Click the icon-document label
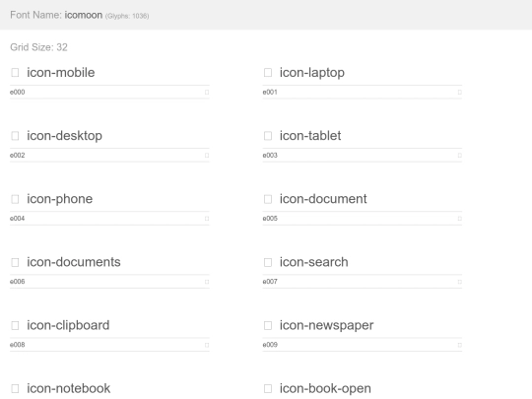The height and width of the screenshot is (399, 532). click(x=323, y=199)
